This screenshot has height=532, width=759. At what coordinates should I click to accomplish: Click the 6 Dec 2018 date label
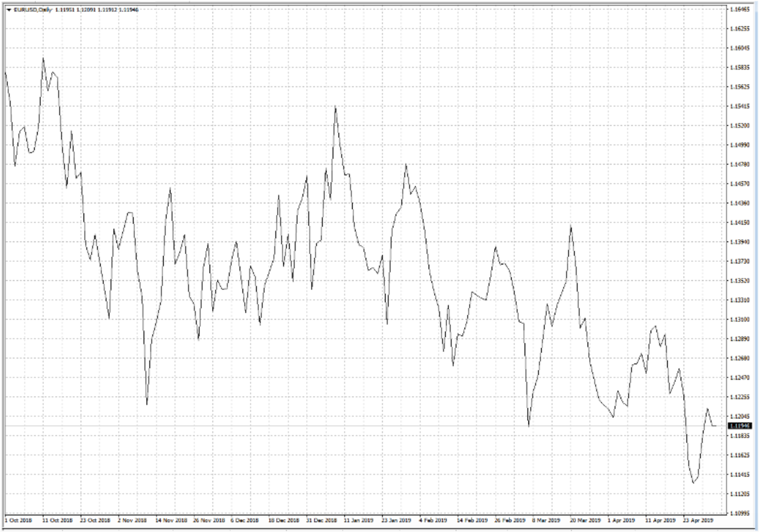[x=244, y=520]
